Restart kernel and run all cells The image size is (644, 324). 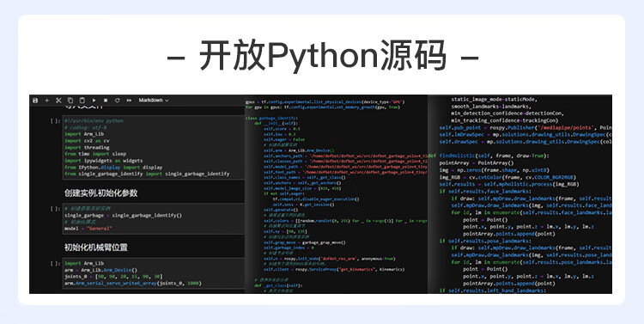(x=129, y=101)
